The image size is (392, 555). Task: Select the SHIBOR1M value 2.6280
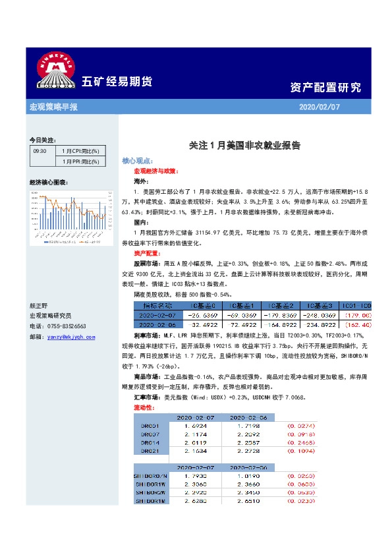click(196, 501)
